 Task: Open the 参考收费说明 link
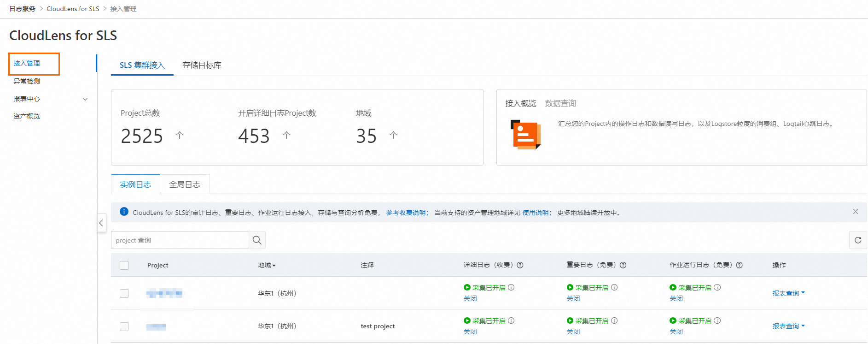tap(408, 213)
